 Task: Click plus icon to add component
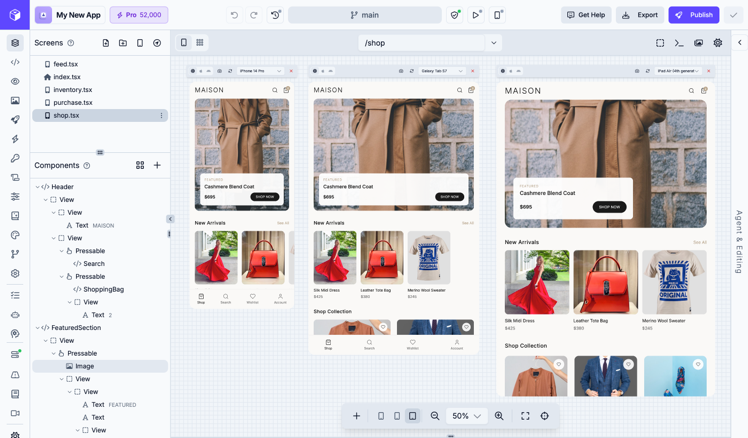(x=157, y=165)
